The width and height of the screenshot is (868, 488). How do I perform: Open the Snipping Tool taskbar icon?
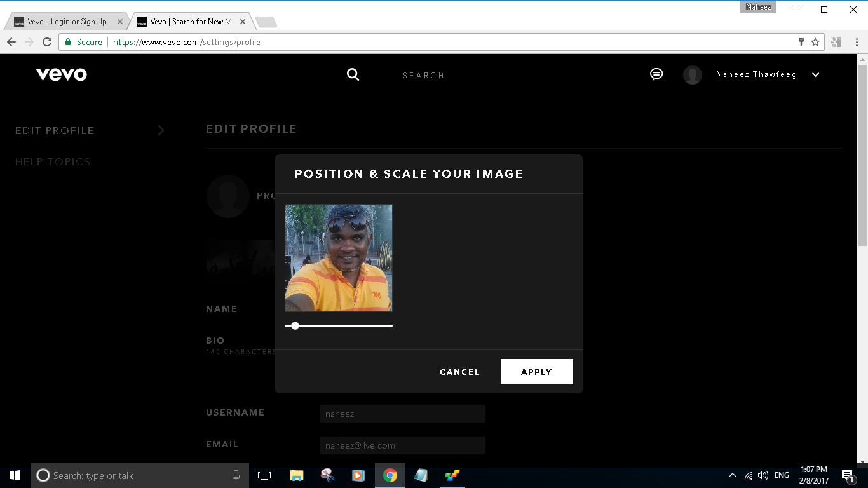coord(327,475)
